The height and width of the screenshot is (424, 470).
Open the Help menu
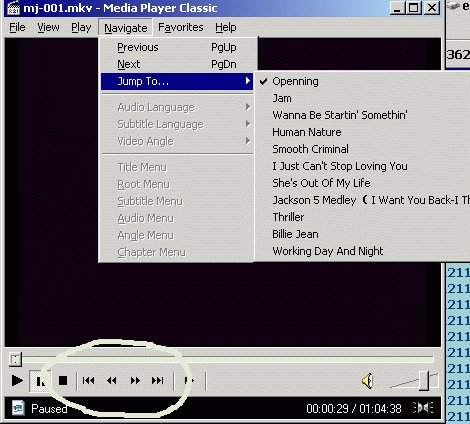(x=226, y=27)
